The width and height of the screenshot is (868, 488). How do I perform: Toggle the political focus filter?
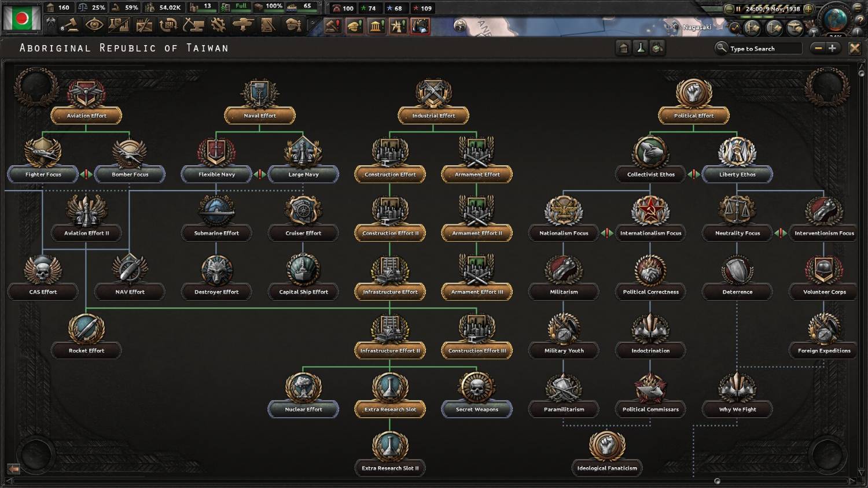[624, 49]
